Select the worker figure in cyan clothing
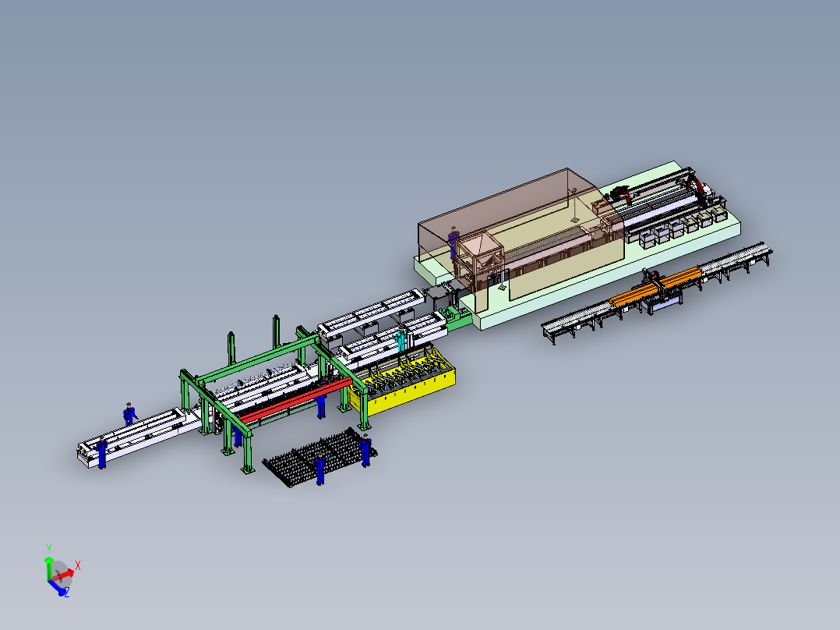This screenshot has width=840, height=630. [x=401, y=339]
